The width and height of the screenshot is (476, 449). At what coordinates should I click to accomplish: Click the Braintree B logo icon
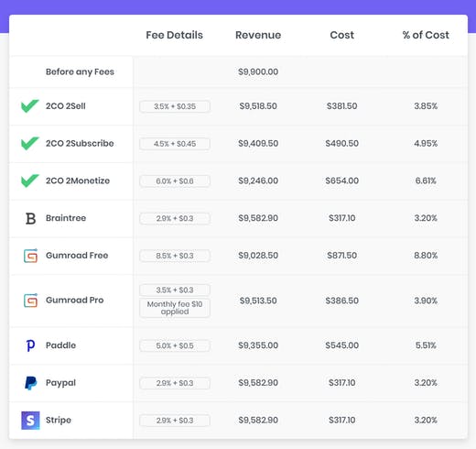coord(30,218)
